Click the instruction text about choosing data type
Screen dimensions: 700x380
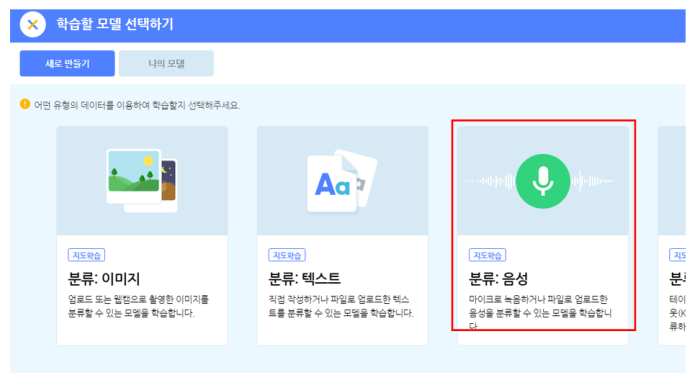[137, 105]
